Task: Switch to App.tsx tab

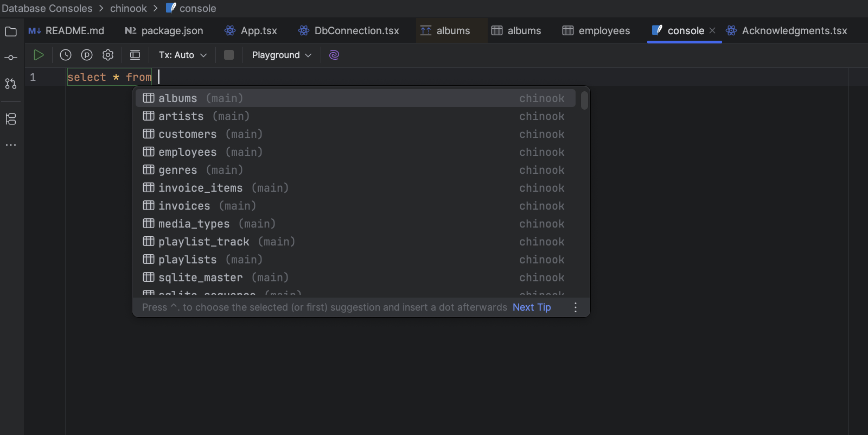Action: pyautogui.click(x=251, y=31)
